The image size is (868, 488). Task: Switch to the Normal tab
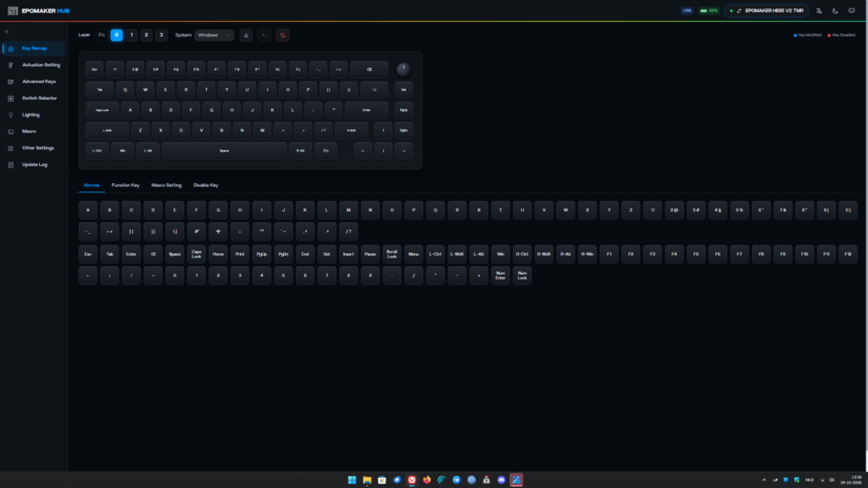tap(92, 186)
